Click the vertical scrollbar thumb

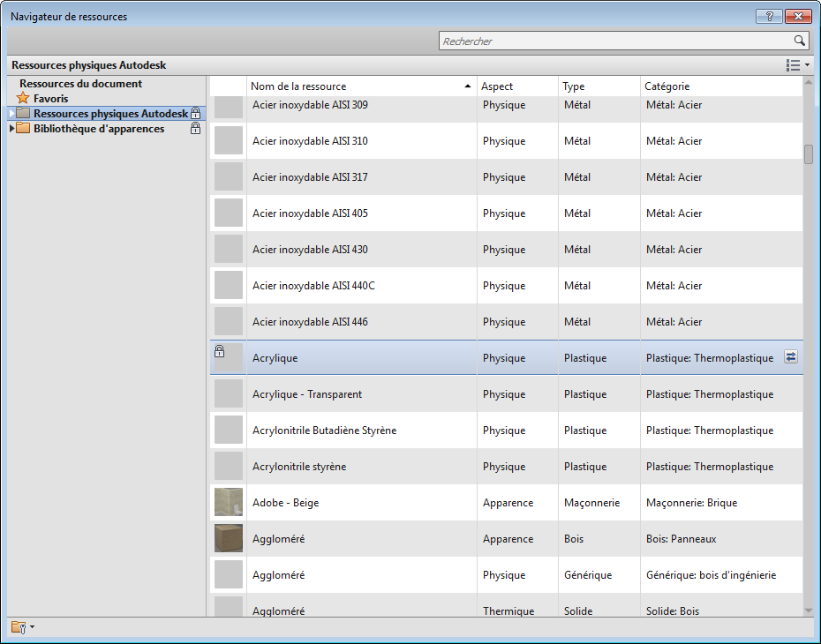808,154
